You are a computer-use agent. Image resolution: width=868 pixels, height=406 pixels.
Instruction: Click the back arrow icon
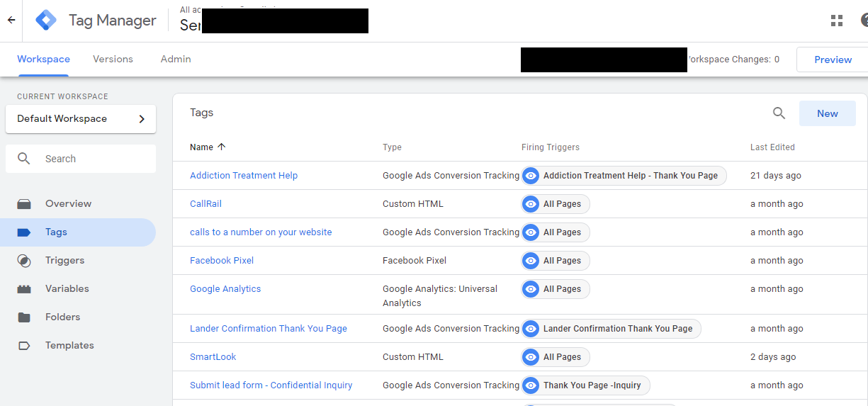coord(11,21)
